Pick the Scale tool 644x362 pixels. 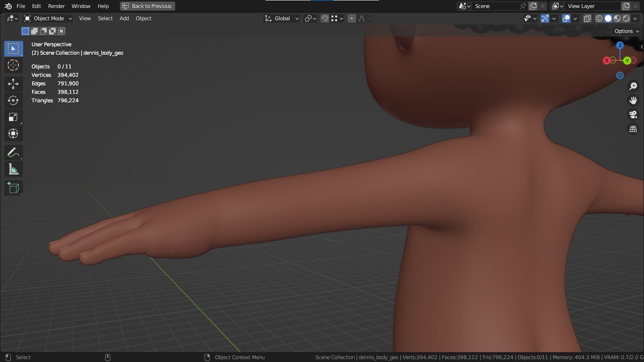pyautogui.click(x=13, y=117)
